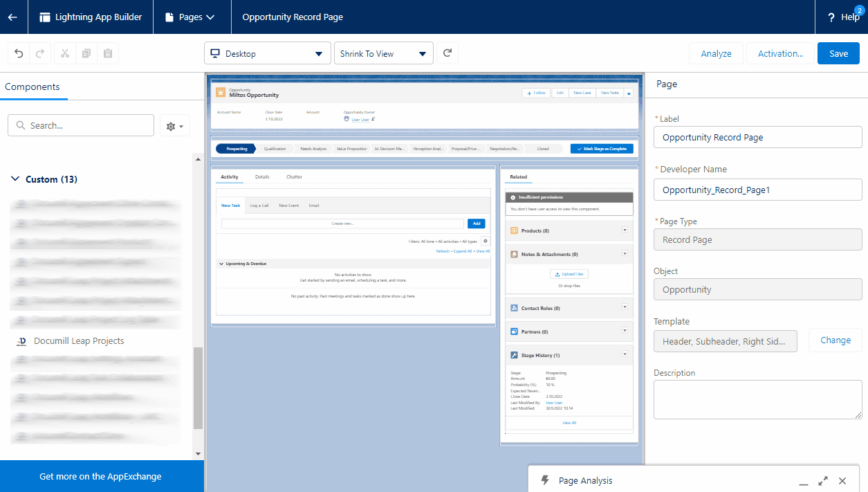
Task: Click the back arrow icon
Action: click(x=13, y=17)
